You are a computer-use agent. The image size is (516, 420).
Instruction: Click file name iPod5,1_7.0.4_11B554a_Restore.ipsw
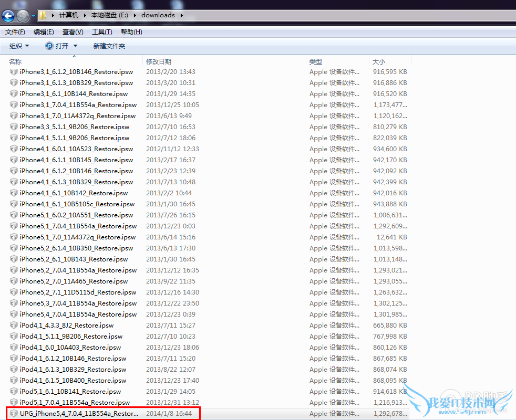point(75,402)
